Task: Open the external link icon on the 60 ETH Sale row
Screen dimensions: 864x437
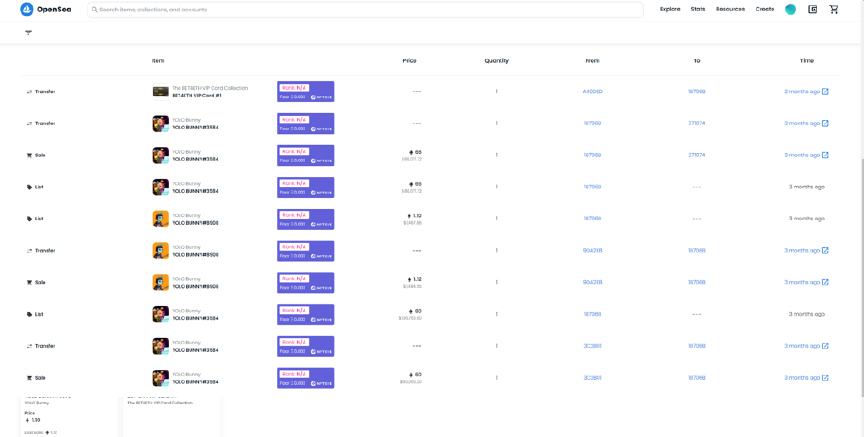Action: point(825,378)
